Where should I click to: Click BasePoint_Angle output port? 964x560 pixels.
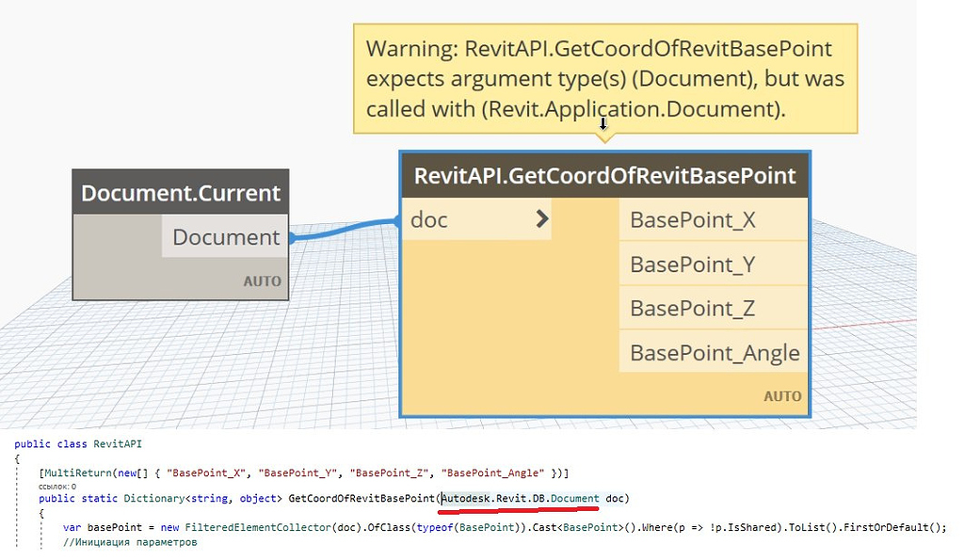pos(714,351)
